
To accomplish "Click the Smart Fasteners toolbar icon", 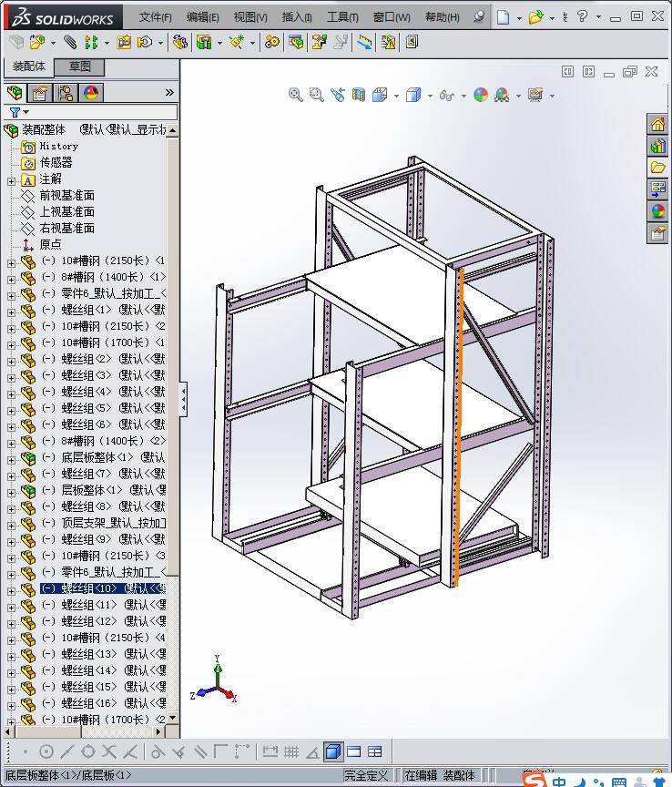I will coord(124,42).
